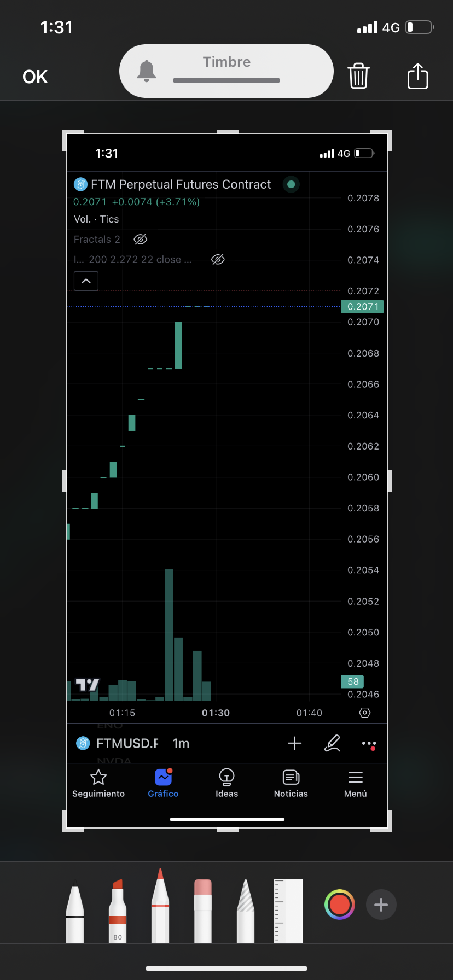Tap the chart drawing pencil icon
This screenshot has height=980, width=453.
(x=332, y=743)
